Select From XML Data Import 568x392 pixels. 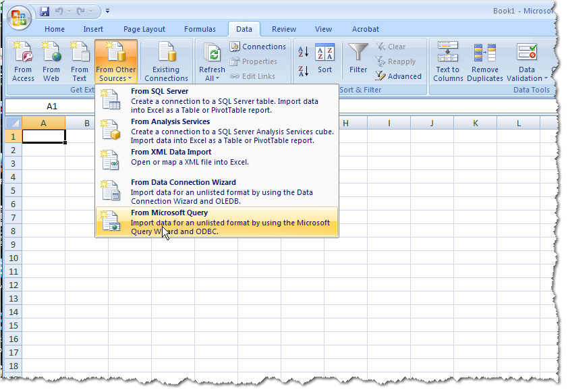pos(217,159)
